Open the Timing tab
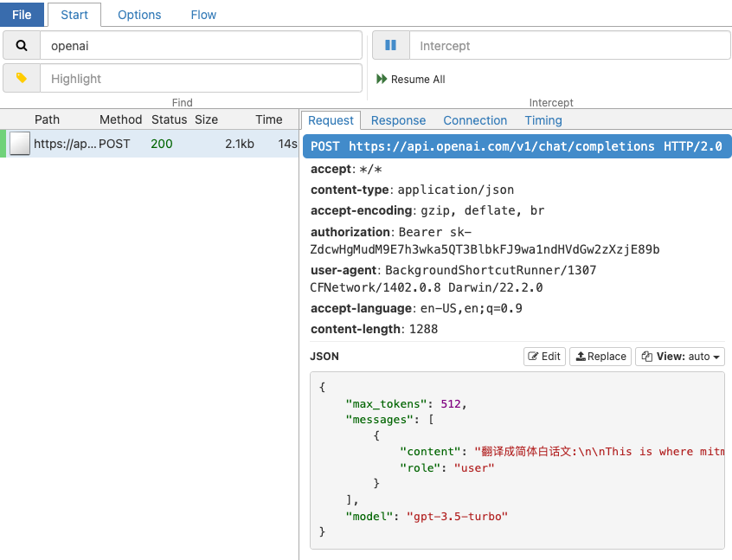The height and width of the screenshot is (560, 732). (543, 120)
